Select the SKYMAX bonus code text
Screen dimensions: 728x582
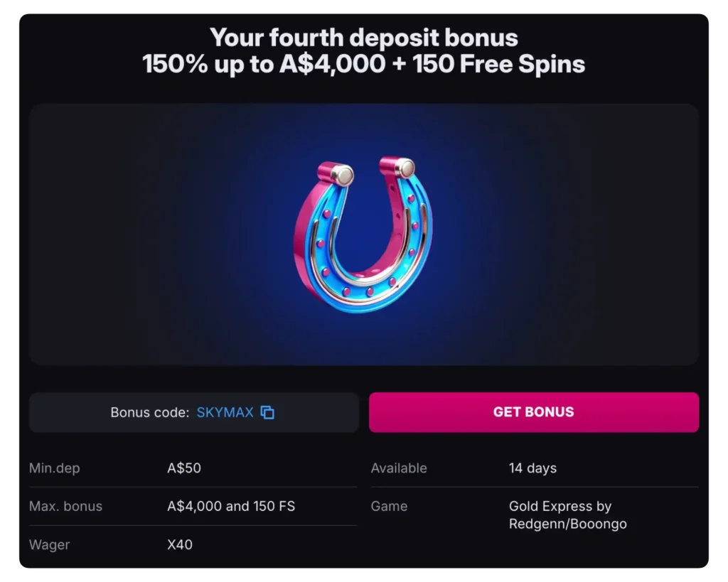225,412
